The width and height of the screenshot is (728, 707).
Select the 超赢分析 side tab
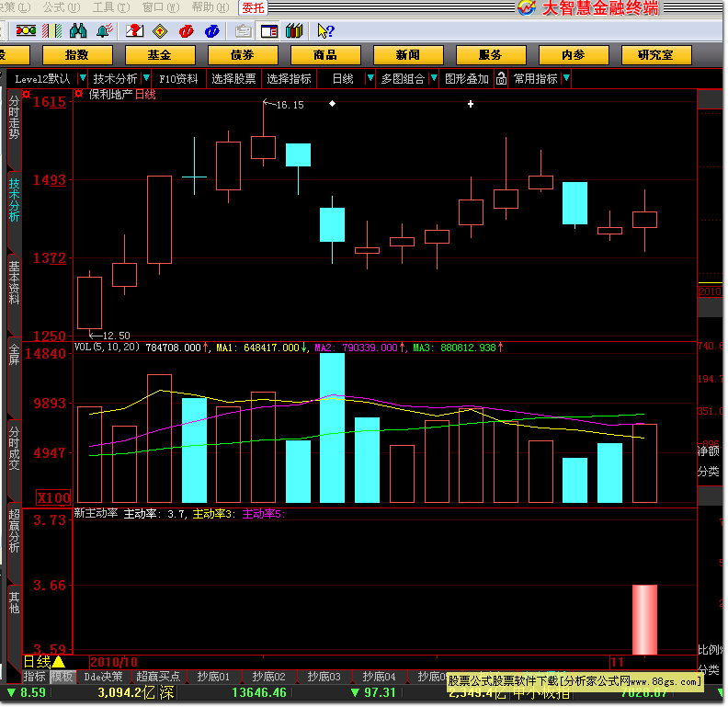pos(15,531)
